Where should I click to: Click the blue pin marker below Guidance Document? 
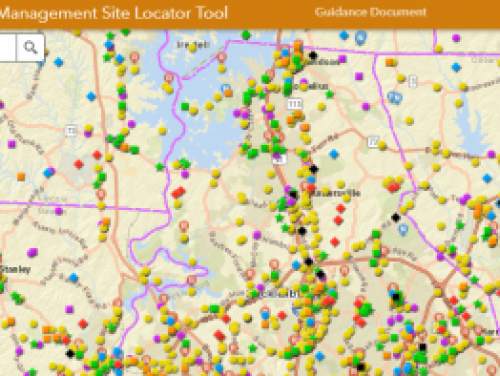coord(360,38)
